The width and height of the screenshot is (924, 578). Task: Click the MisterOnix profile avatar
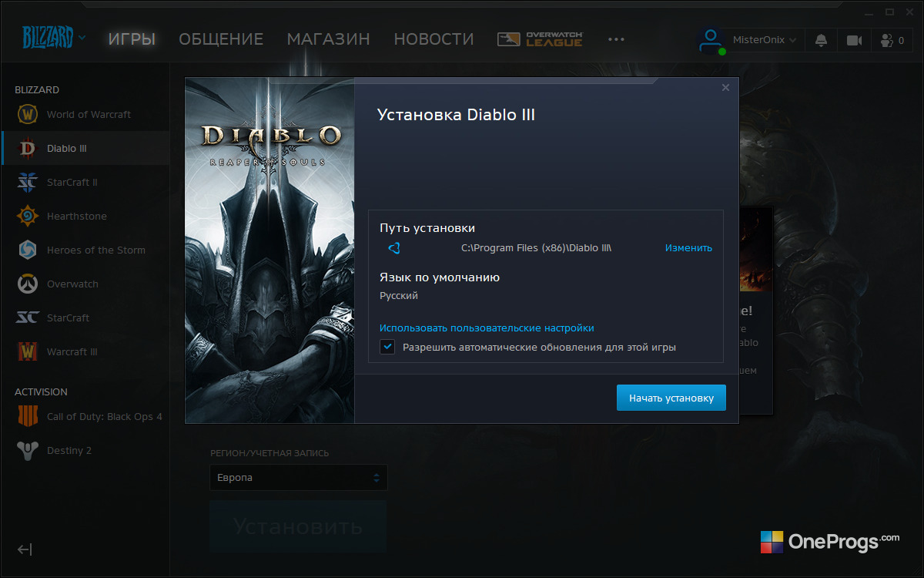[711, 40]
